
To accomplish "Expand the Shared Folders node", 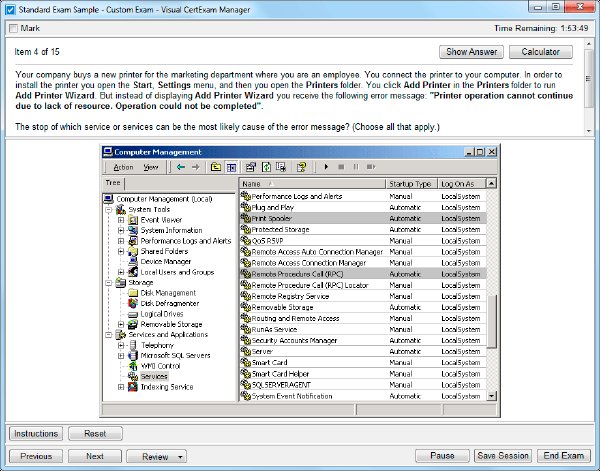I will click(x=121, y=251).
